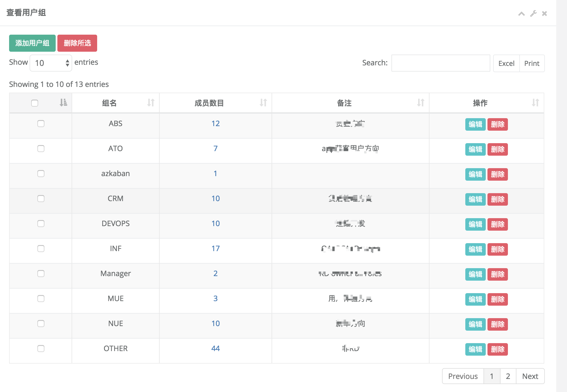
Task: Click the 删除 button for NUE group
Action: click(x=497, y=324)
